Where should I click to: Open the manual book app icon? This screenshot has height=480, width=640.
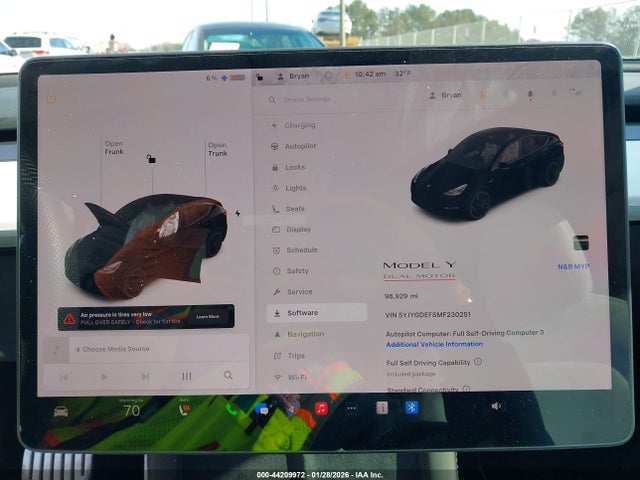pyautogui.click(x=382, y=408)
